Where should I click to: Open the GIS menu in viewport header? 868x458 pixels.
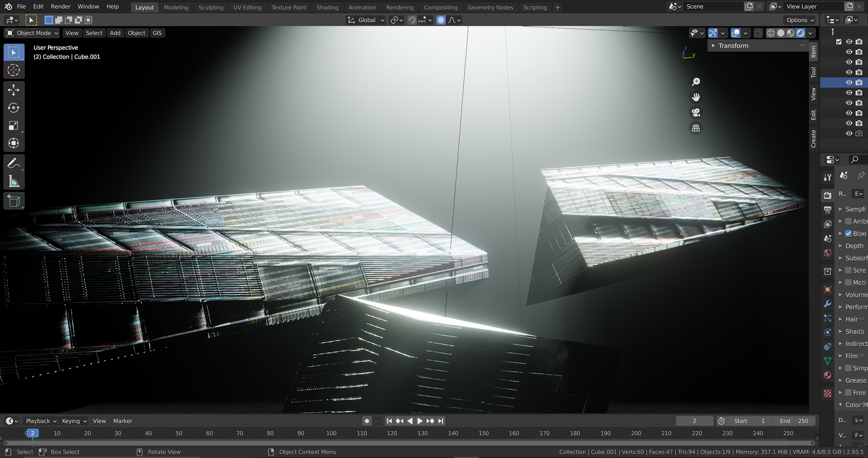tap(157, 33)
